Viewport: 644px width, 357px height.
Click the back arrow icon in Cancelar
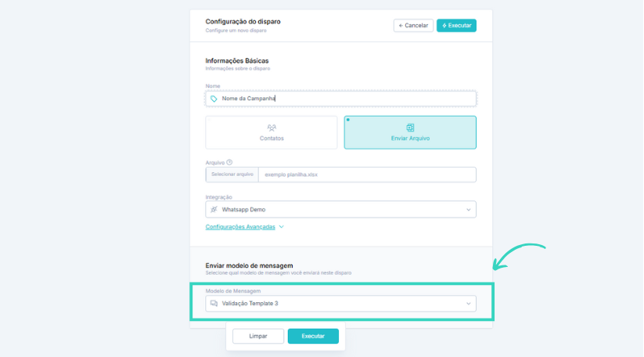tap(401, 26)
